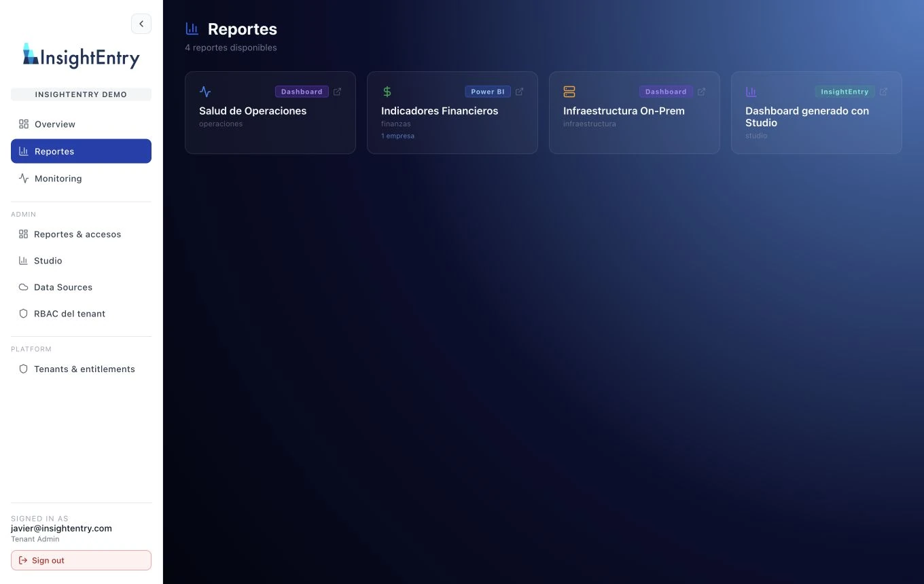924x584 pixels.
Task: Open Indicadores Financieros external link icon
Action: click(520, 92)
